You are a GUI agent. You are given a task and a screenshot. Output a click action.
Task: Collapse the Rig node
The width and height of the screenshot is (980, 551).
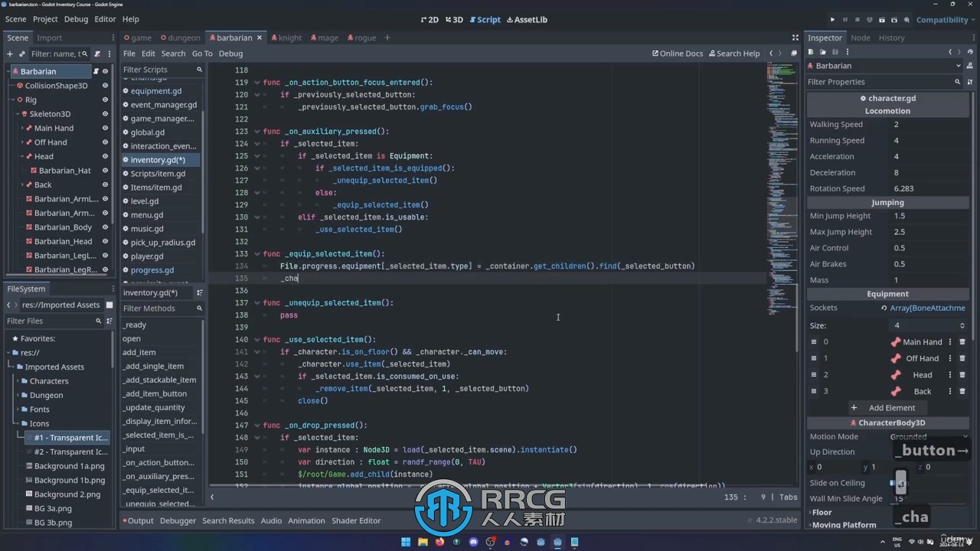coord(13,99)
